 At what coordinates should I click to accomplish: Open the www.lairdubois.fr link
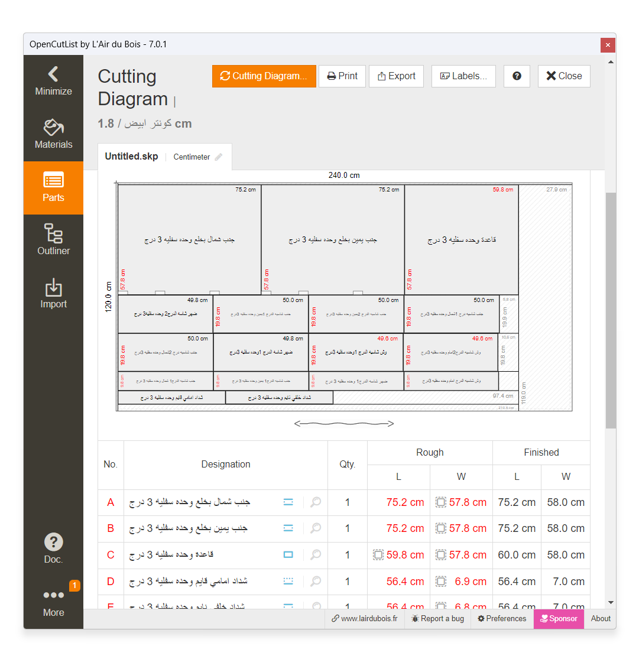tap(364, 619)
